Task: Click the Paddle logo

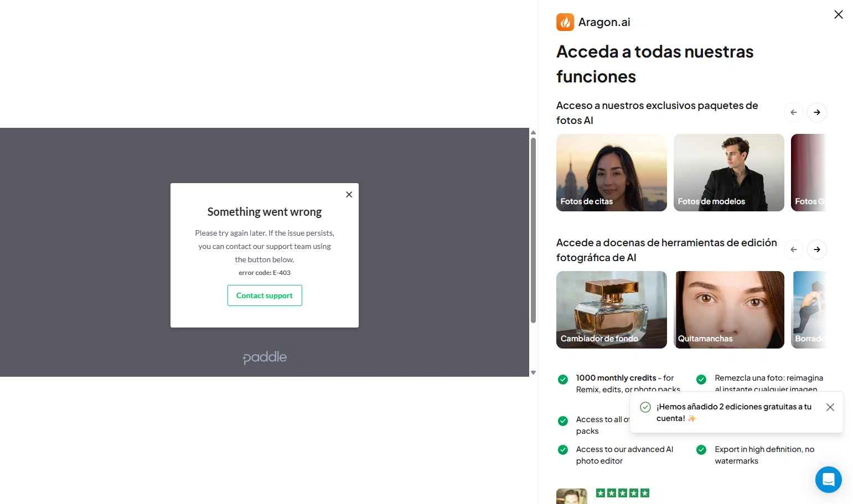Action: 265,358
